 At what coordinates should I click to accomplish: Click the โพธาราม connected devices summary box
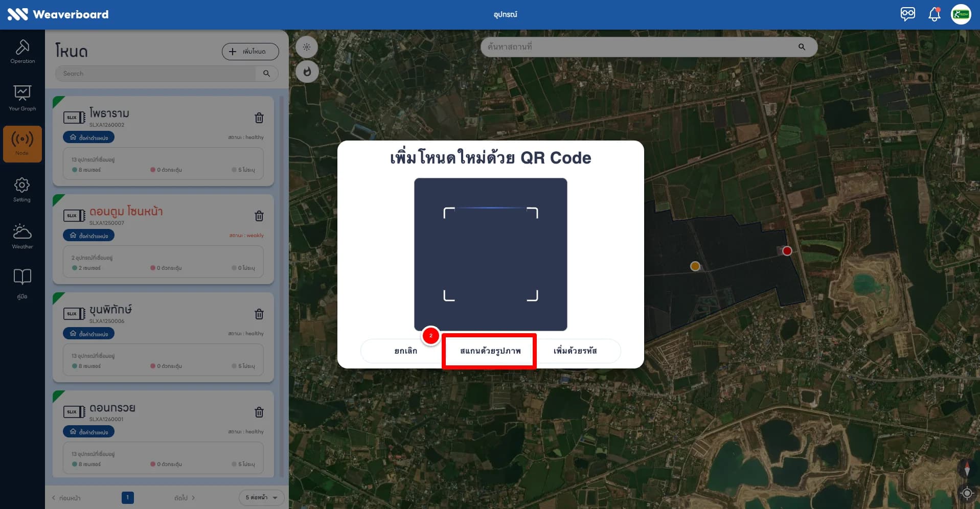tap(163, 164)
